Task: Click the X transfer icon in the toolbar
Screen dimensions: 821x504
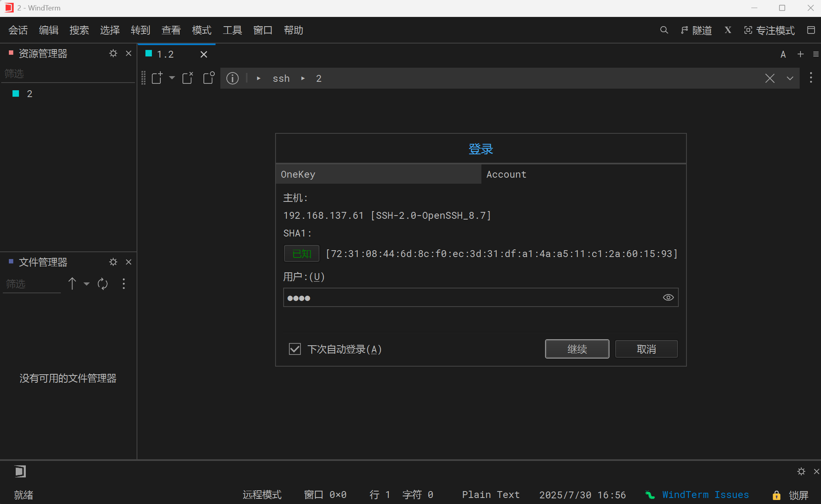Action: 728,30
